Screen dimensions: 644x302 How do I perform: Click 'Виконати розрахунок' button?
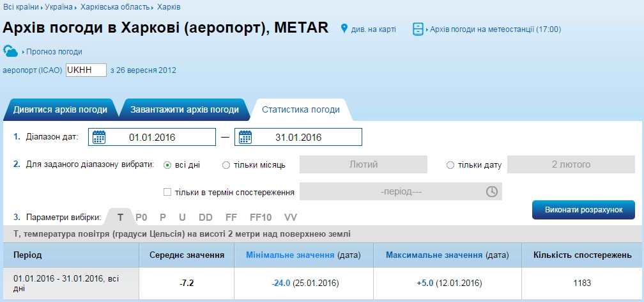point(584,210)
